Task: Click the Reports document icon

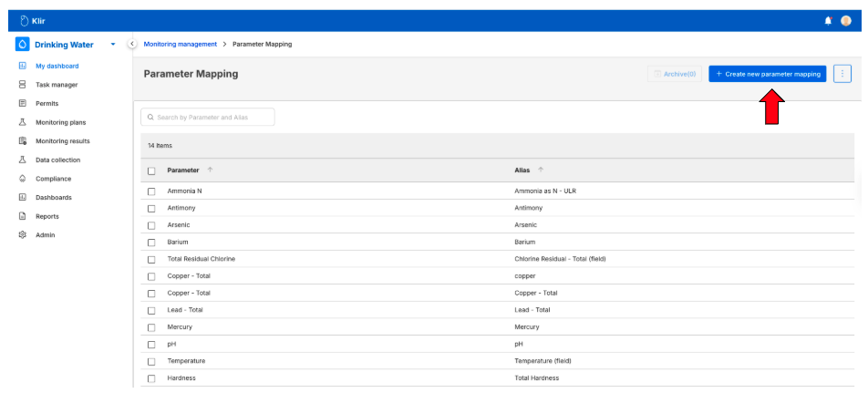Action: (22, 216)
